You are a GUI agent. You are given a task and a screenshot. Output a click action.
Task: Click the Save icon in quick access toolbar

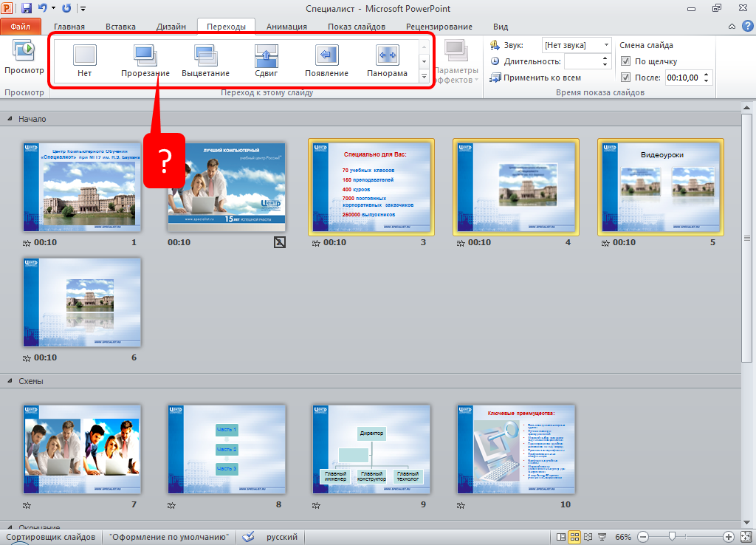[x=27, y=8]
